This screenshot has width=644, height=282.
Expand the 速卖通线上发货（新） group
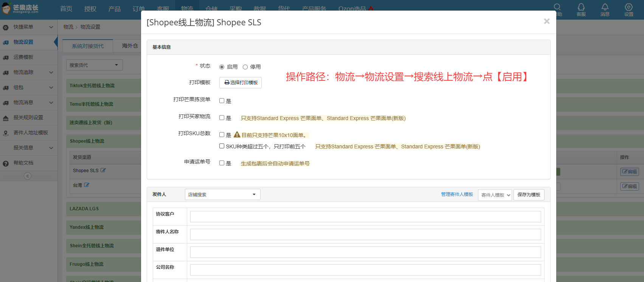(x=91, y=123)
